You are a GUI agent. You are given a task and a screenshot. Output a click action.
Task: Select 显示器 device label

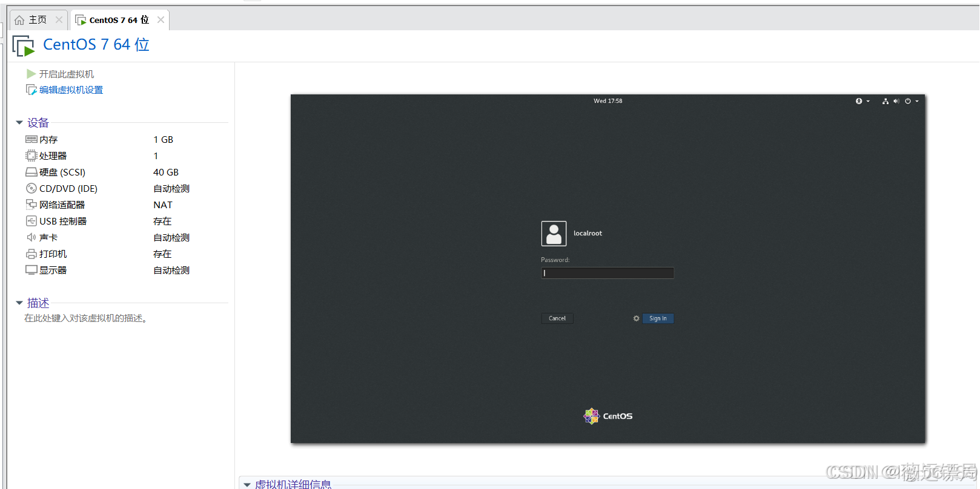click(x=53, y=270)
